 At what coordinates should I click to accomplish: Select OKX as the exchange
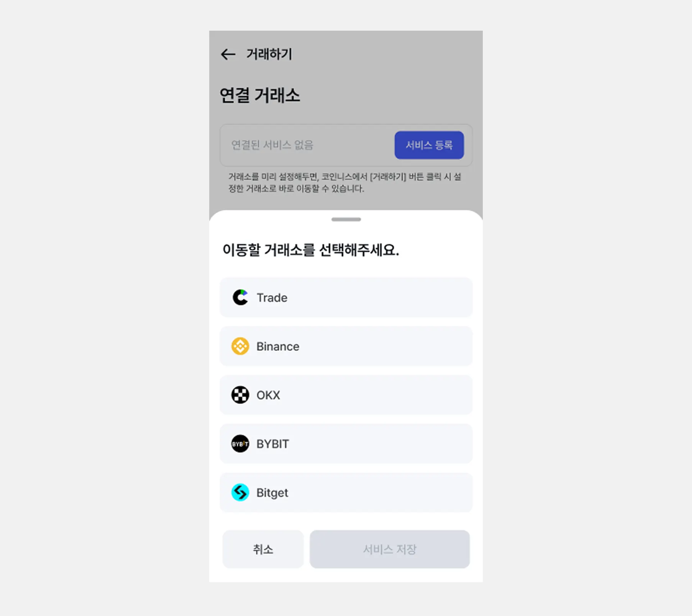tap(346, 395)
